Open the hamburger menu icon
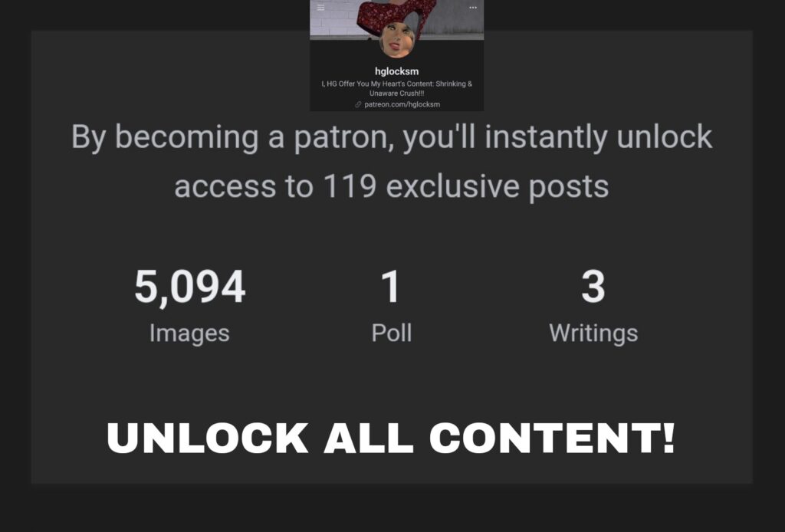The width and height of the screenshot is (785, 532). pos(320,8)
